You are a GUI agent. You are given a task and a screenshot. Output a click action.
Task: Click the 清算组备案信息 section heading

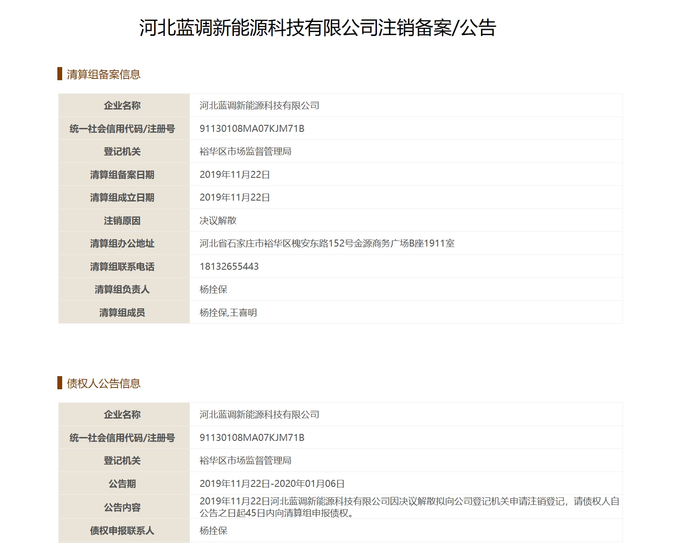point(104,74)
